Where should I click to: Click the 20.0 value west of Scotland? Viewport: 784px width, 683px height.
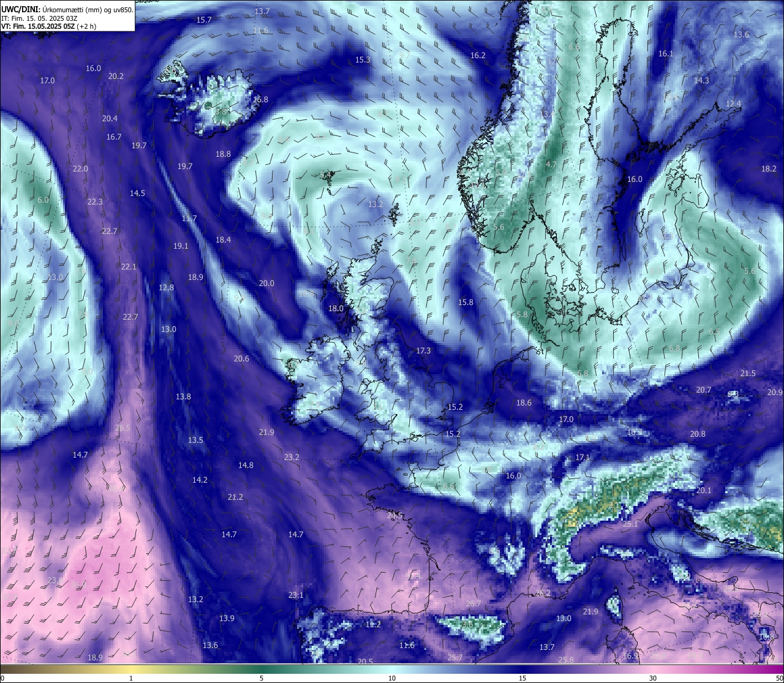[266, 284]
